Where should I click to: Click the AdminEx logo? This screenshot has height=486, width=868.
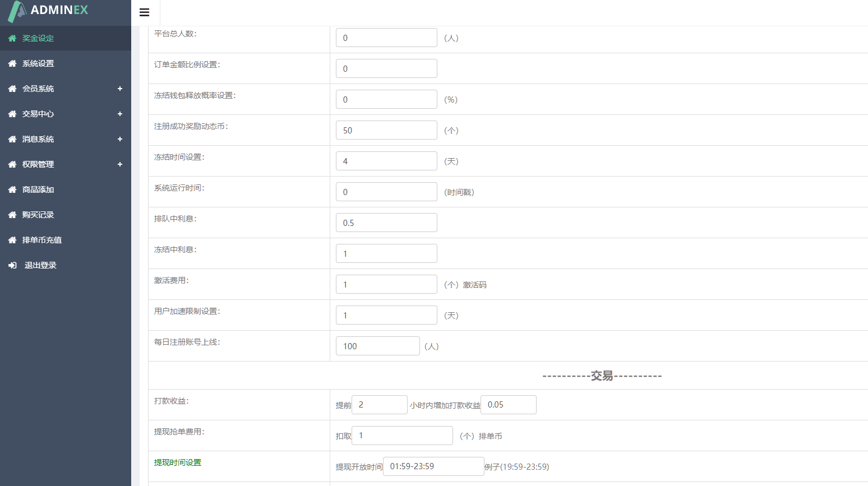click(48, 11)
